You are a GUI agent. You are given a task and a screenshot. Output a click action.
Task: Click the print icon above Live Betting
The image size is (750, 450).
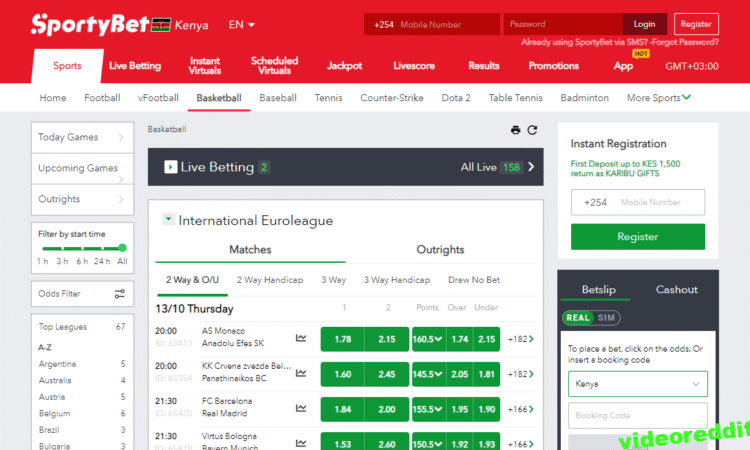tap(515, 130)
